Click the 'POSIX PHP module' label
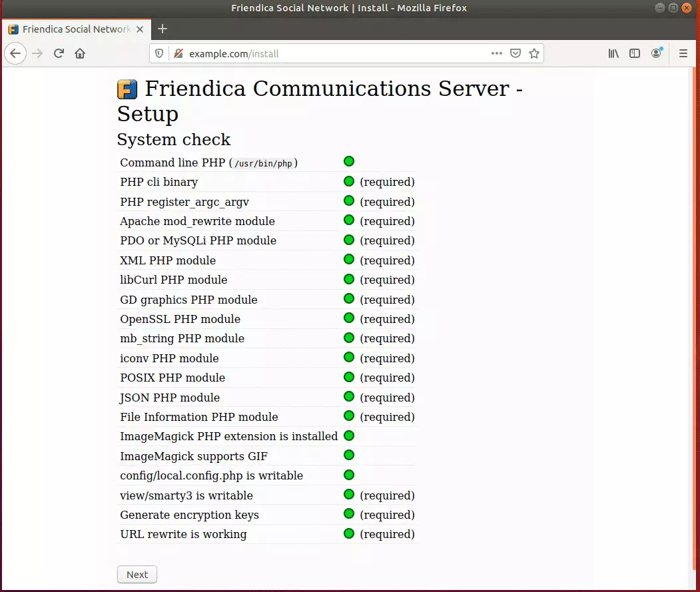Screen dimensions: 700x592 (x=173, y=378)
